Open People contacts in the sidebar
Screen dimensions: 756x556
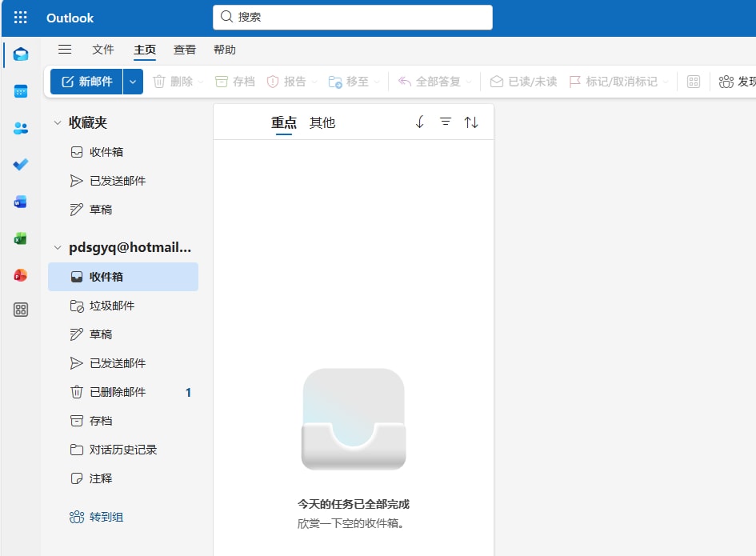pyautogui.click(x=21, y=128)
